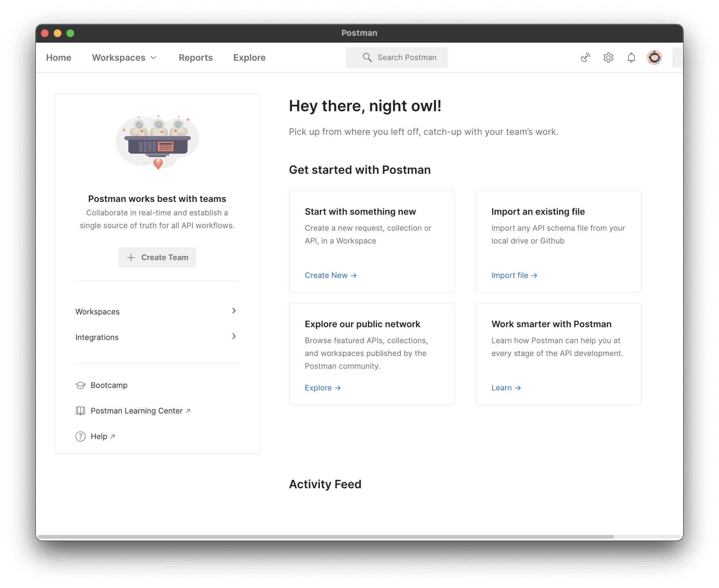The width and height of the screenshot is (719, 588).
Task: Click the search magnifier icon
Action: tap(367, 58)
